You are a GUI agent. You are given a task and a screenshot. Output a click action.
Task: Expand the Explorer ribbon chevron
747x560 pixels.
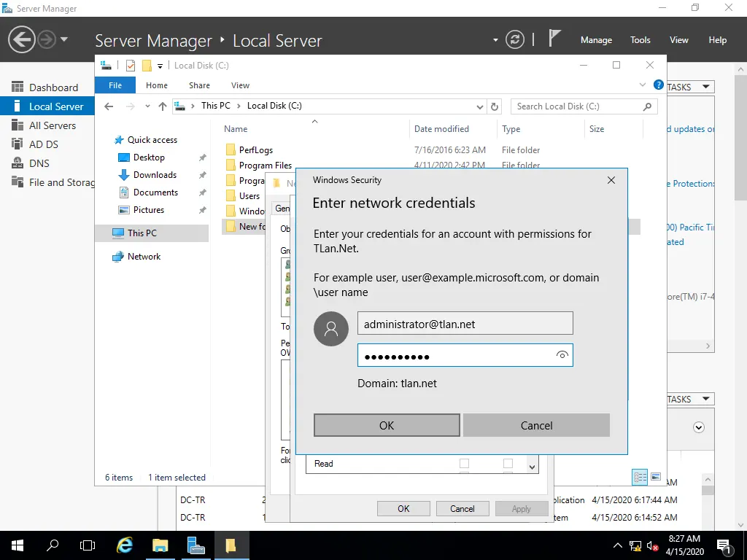(642, 85)
